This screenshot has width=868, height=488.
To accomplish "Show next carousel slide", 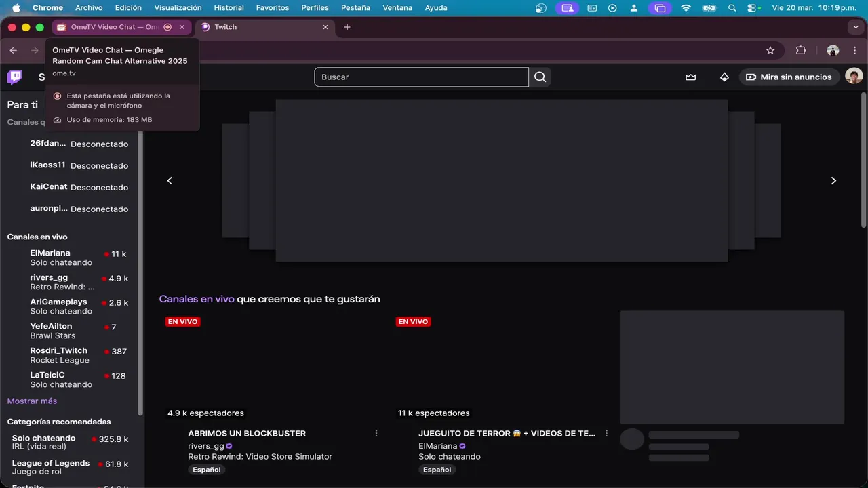I will (x=833, y=180).
